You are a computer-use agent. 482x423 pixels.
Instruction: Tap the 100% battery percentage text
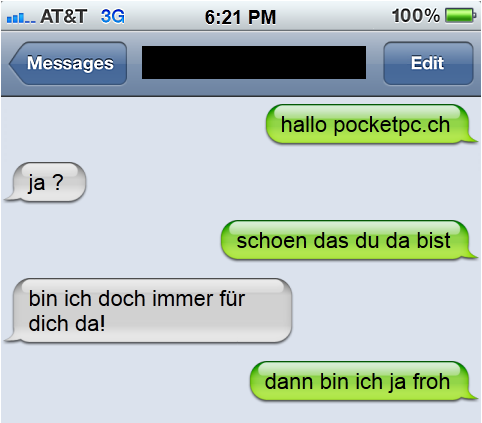[x=416, y=16]
